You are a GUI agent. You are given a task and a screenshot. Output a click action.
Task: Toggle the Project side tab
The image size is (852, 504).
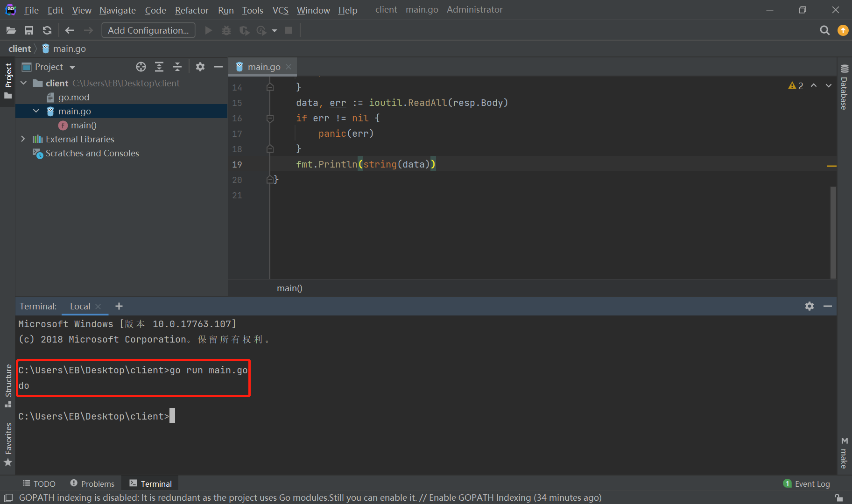coord(8,81)
